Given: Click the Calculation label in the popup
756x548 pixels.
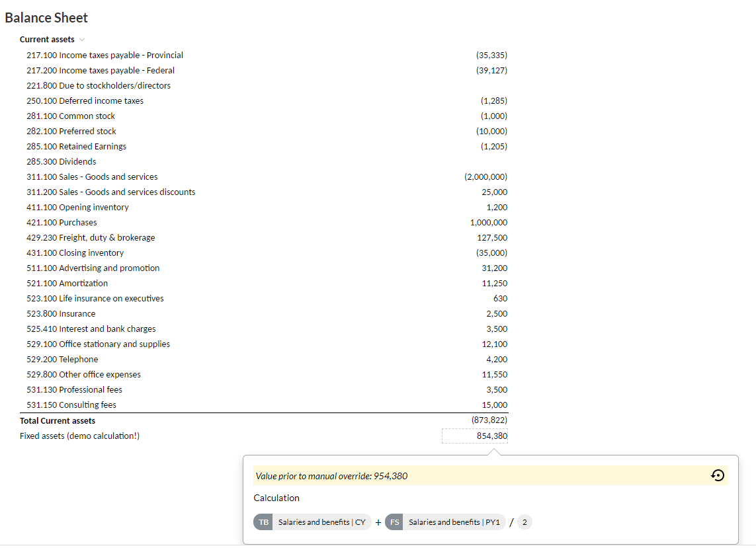Looking at the screenshot, I should pyautogui.click(x=276, y=498).
